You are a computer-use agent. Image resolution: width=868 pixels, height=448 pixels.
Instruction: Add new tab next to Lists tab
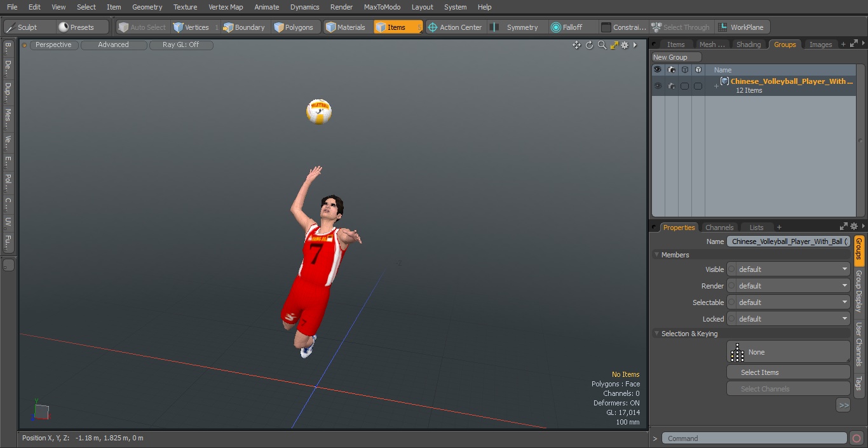tap(779, 227)
